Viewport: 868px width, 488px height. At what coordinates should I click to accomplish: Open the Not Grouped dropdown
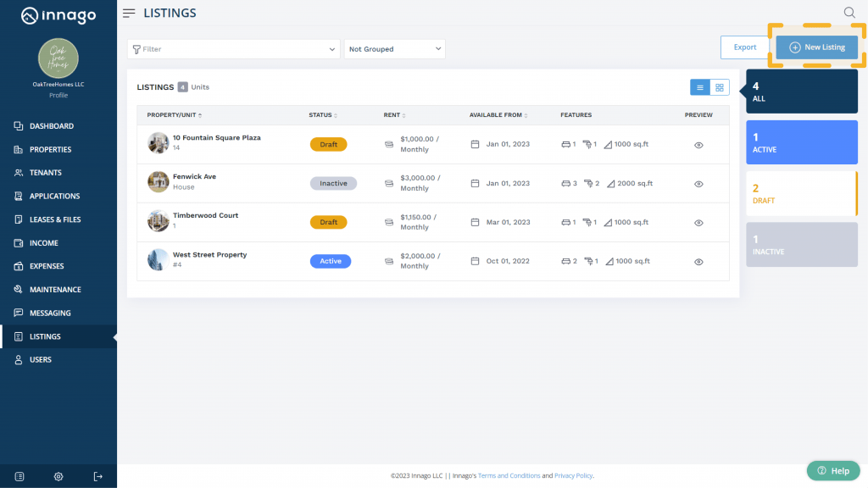click(x=394, y=48)
